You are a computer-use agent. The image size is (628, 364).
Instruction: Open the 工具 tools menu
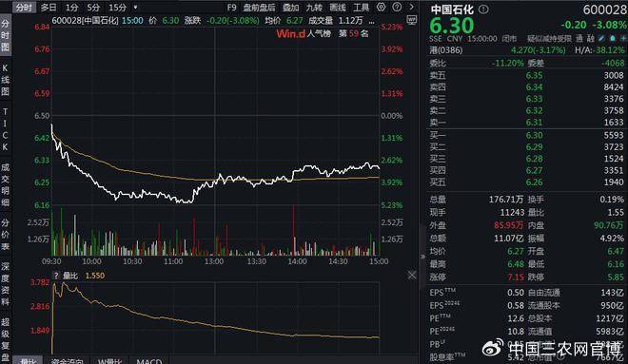(x=361, y=8)
